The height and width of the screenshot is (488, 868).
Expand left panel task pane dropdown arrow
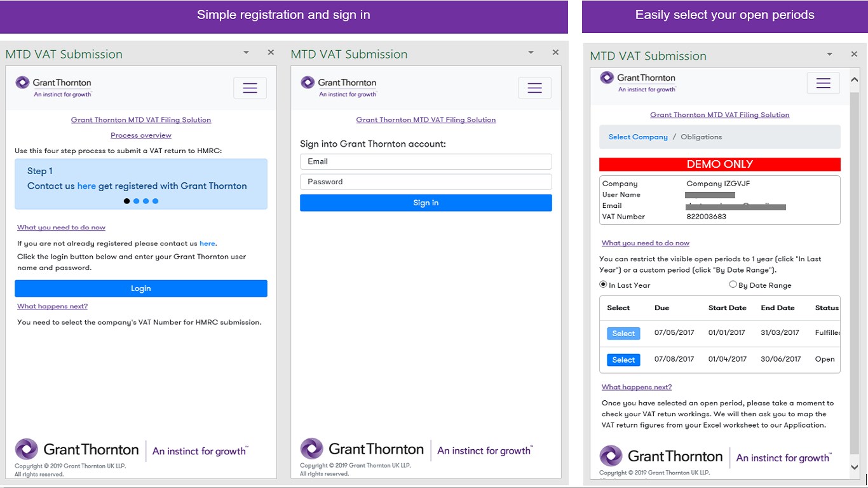pos(246,53)
